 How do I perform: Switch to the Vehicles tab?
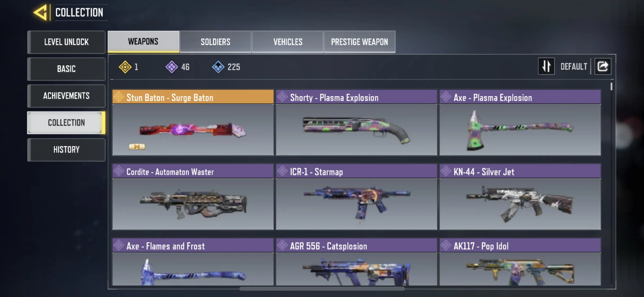pos(288,42)
